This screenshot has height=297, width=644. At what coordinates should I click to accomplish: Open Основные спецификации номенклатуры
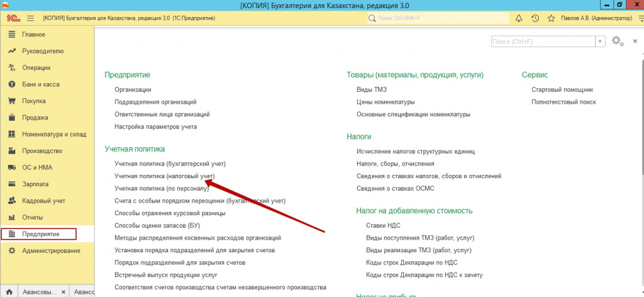point(414,114)
